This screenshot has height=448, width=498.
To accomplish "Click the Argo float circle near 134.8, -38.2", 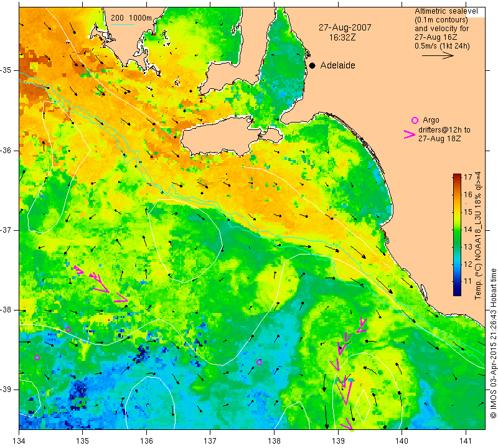I will pyautogui.click(x=68, y=330).
